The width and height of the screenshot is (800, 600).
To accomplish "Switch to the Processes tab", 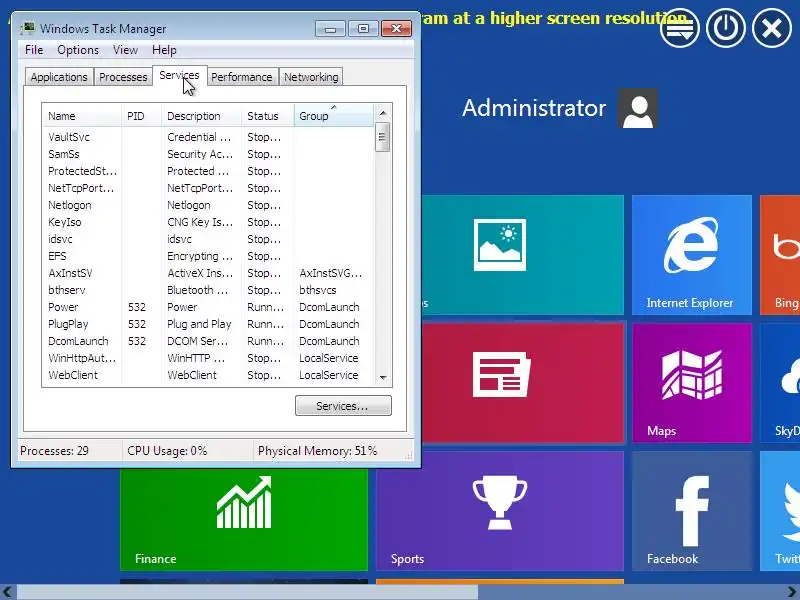I will (x=123, y=77).
